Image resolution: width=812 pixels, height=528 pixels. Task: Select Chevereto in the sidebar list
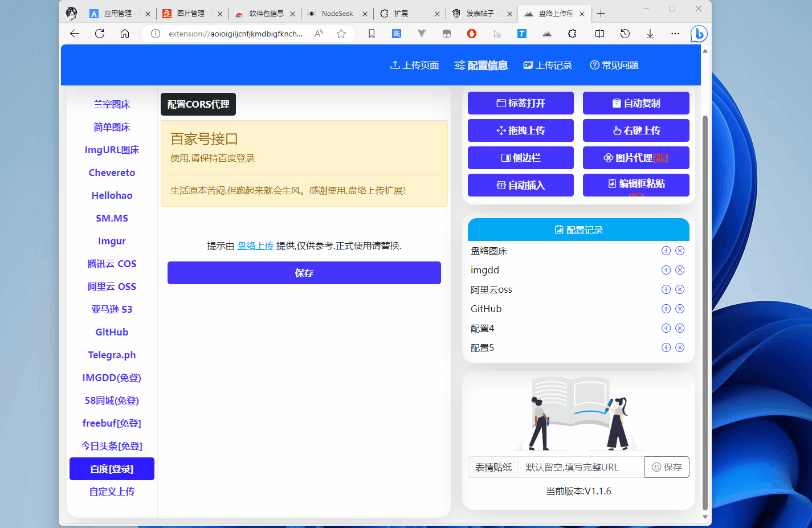pos(112,173)
